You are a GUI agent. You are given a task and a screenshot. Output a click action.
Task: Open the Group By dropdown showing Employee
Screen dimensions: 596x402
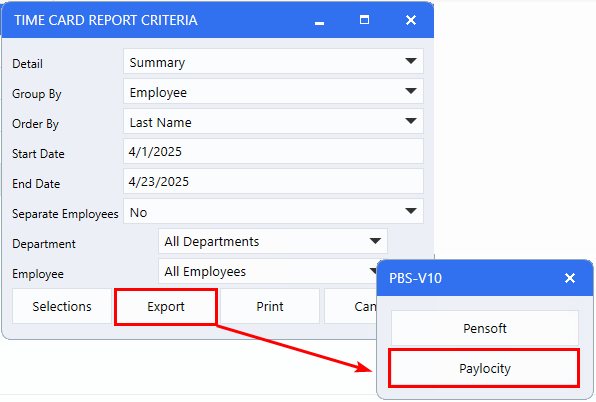tap(273, 91)
